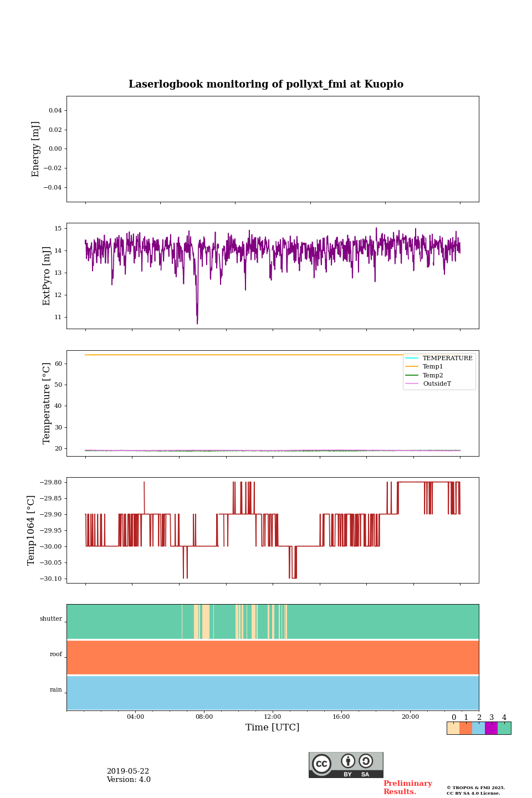Click the orange Temp1 legend entry
Image resolution: width=532 pixels, height=798 pixels.
(433, 367)
